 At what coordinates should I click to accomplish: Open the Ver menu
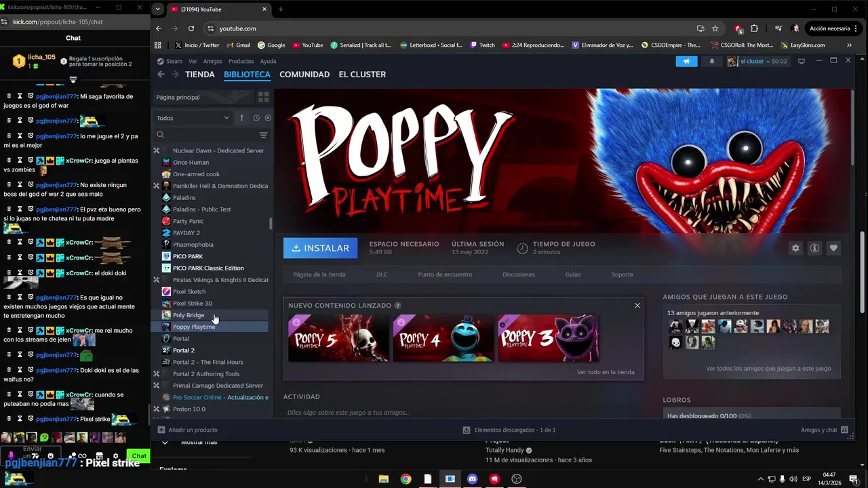pyautogui.click(x=193, y=61)
